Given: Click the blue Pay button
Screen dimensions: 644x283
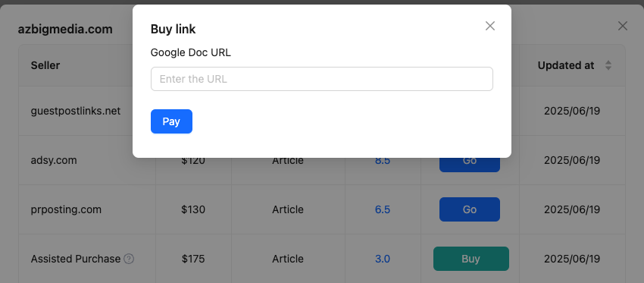Looking at the screenshot, I should [171, 121].
